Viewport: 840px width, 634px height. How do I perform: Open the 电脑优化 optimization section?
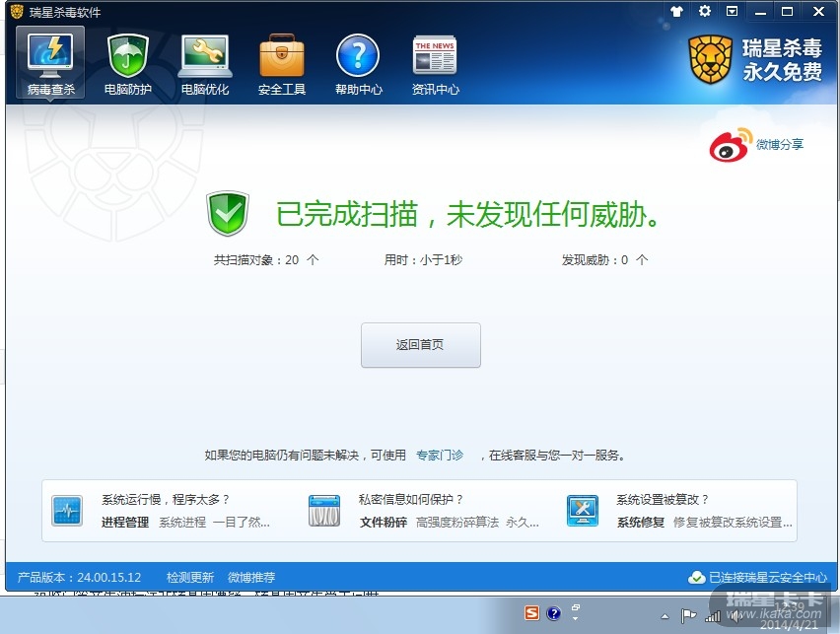(205, 64)
